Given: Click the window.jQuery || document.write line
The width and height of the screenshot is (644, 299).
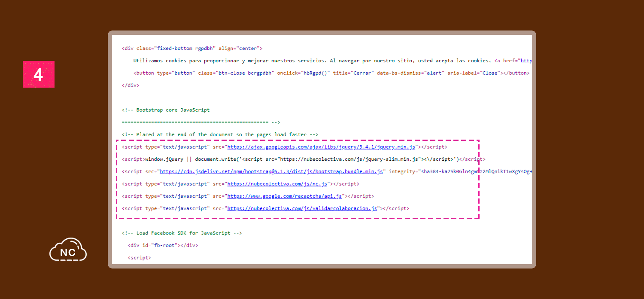Looking at the screenshot, I should coord(304,159).
